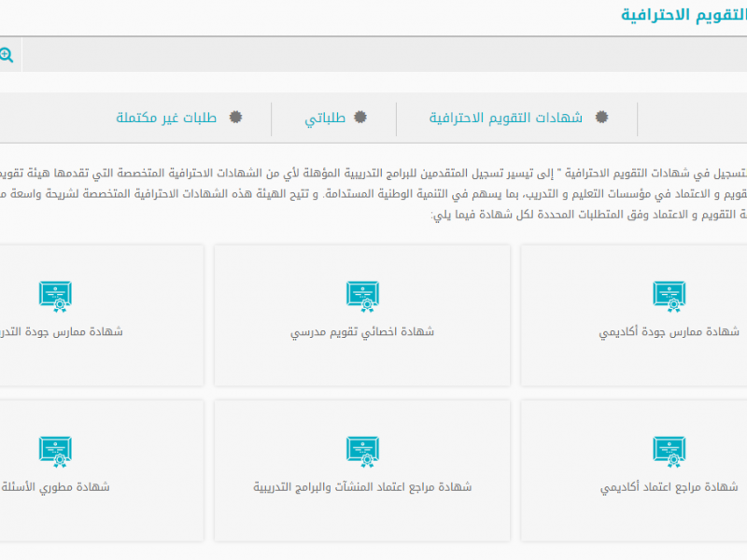This screenshot has width=747, height=560.
Task: Switch to the طلباتي tab
Action: [x=325, y=119]
